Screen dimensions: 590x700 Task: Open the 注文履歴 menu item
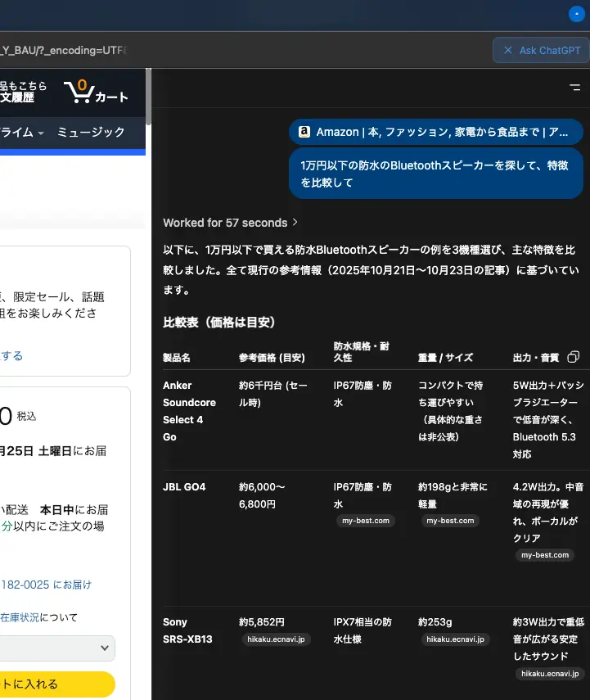[x=17, y=97]
